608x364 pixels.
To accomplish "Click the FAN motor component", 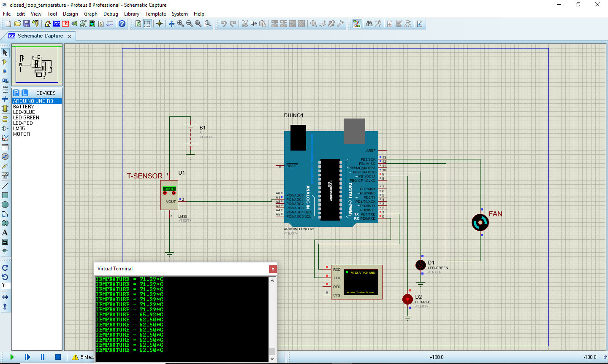I will point(480,222).
